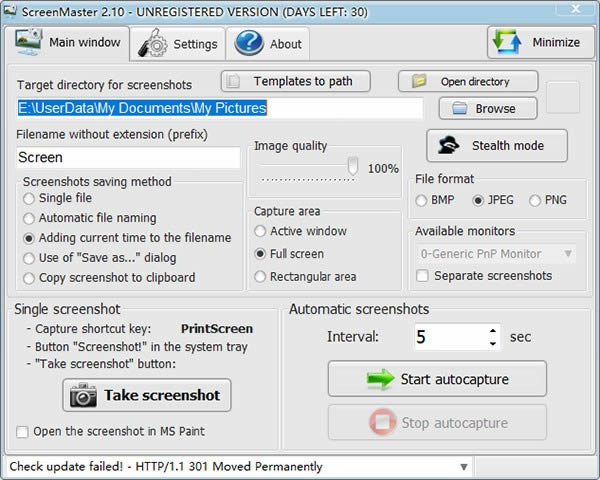Image resolution: width=600 pixels, height=480 pixels.
Task: Click the Templates to path button
Action: (x=295, y=81)
